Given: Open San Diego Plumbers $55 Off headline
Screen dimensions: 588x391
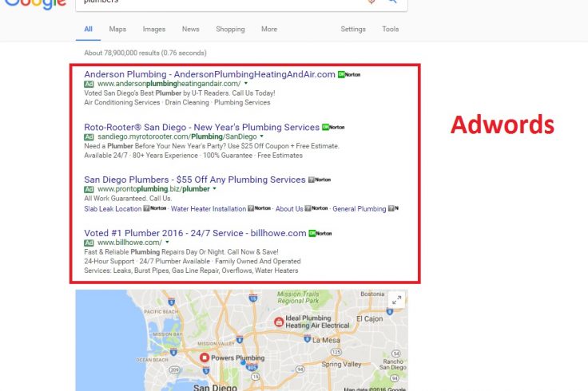Looking at the screenshot, I should coord(195,180).
